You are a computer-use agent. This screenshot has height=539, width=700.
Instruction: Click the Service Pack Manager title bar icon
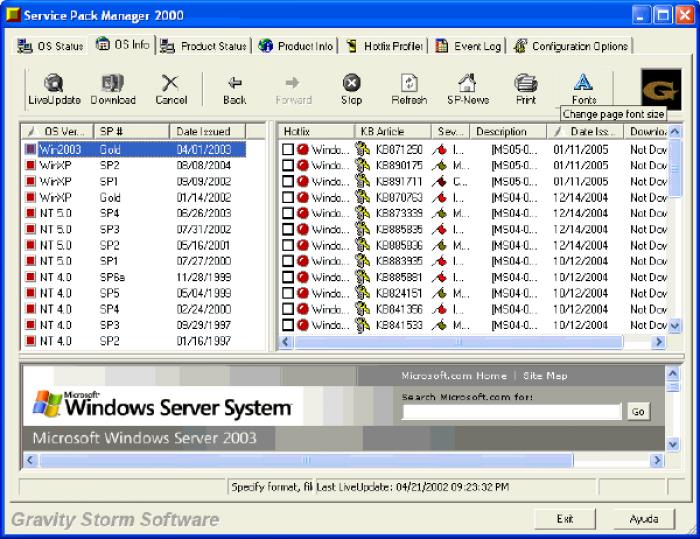(13, 15)
